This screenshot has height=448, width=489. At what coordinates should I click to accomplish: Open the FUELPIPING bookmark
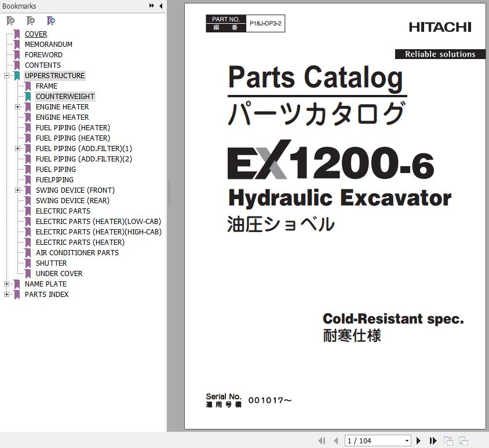[x=54, y=180]
